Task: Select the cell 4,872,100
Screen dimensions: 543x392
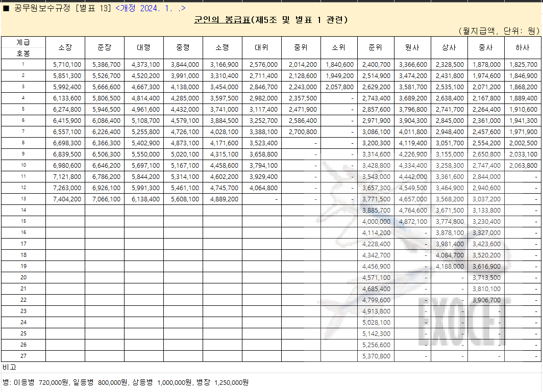Action: tap(412, 221)
